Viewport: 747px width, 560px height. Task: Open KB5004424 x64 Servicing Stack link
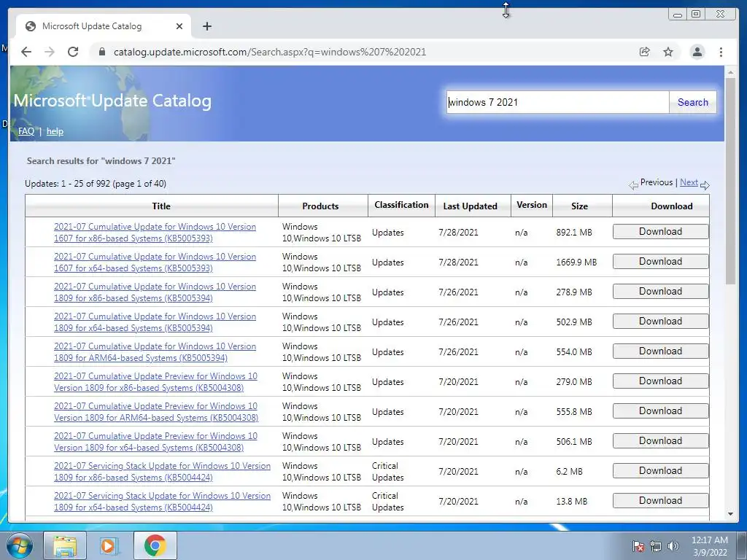click(162, 502)
